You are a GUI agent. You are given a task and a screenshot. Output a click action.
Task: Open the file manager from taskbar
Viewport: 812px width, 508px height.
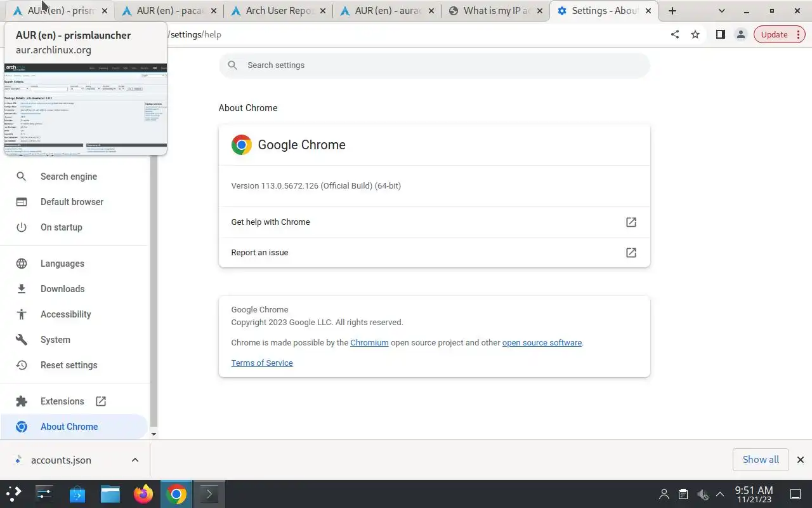(110, 494)
